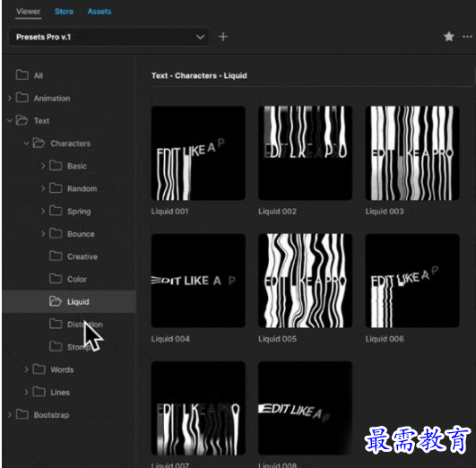Select the All folder
Screen dimensions: 476x468
pyautogui.click(x=39, y=75)
